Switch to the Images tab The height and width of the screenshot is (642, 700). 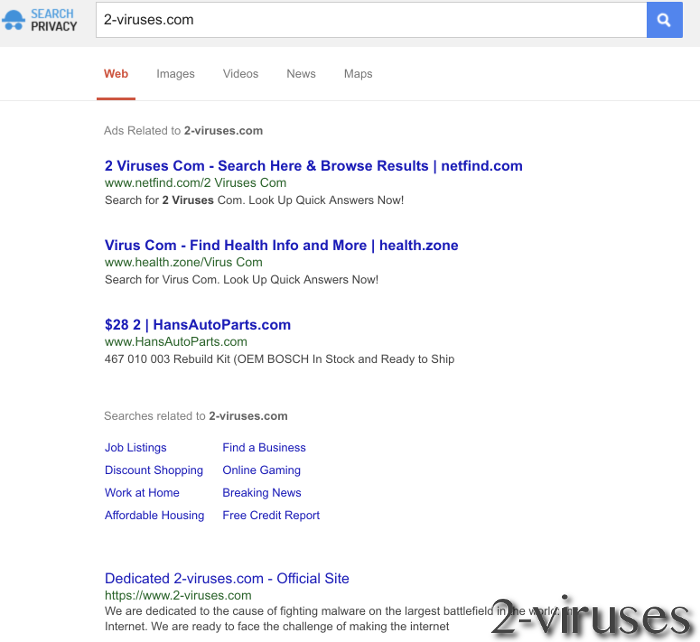click(x=175, y=74)
